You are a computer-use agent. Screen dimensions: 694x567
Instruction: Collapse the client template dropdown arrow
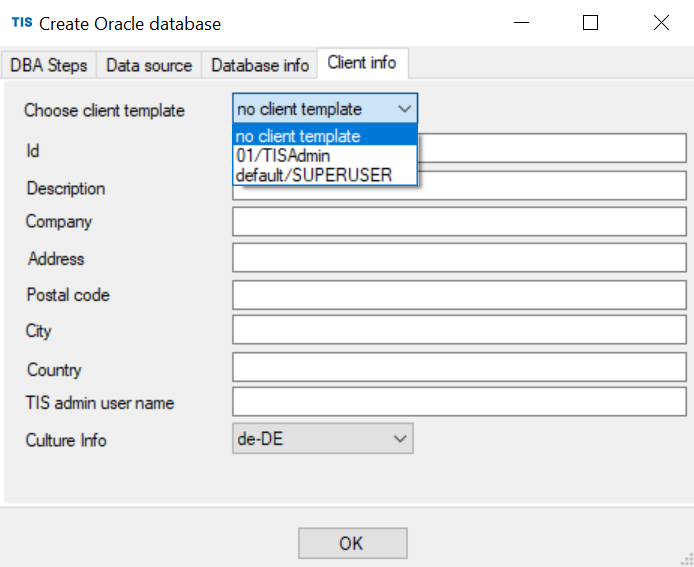pyautogui.click(x=405, y=108)
